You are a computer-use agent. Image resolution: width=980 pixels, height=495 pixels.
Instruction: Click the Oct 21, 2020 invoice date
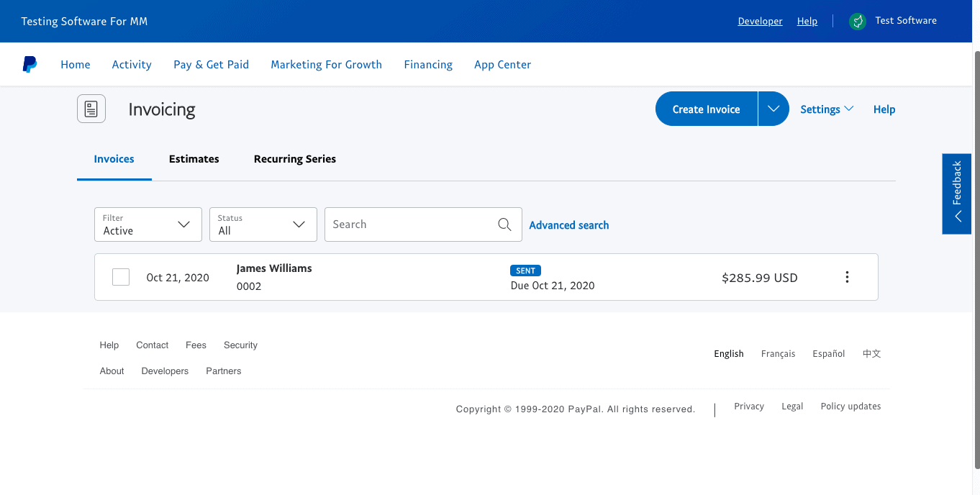[178, 278]
